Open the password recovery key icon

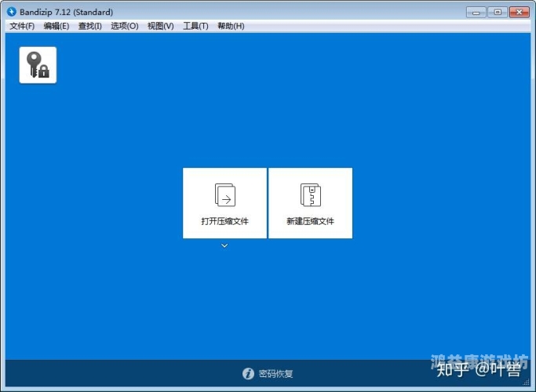coord(38,65)
